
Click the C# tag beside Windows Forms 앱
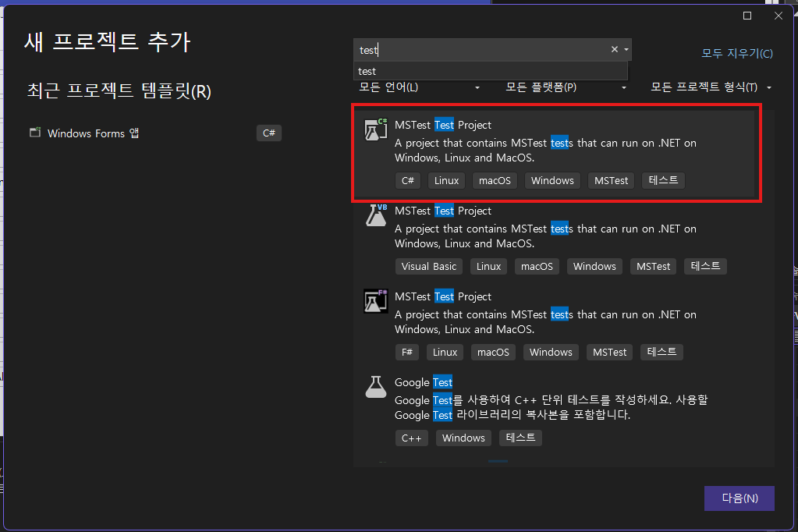268,133
